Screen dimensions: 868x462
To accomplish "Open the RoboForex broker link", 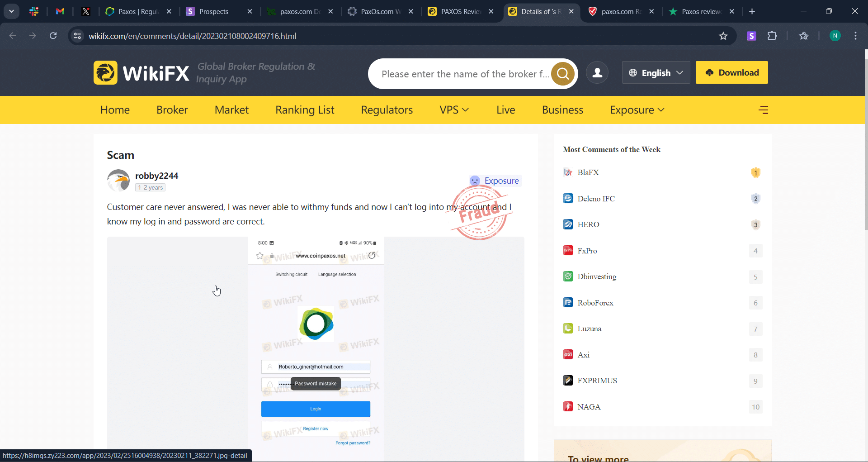I will coord(595,303).
